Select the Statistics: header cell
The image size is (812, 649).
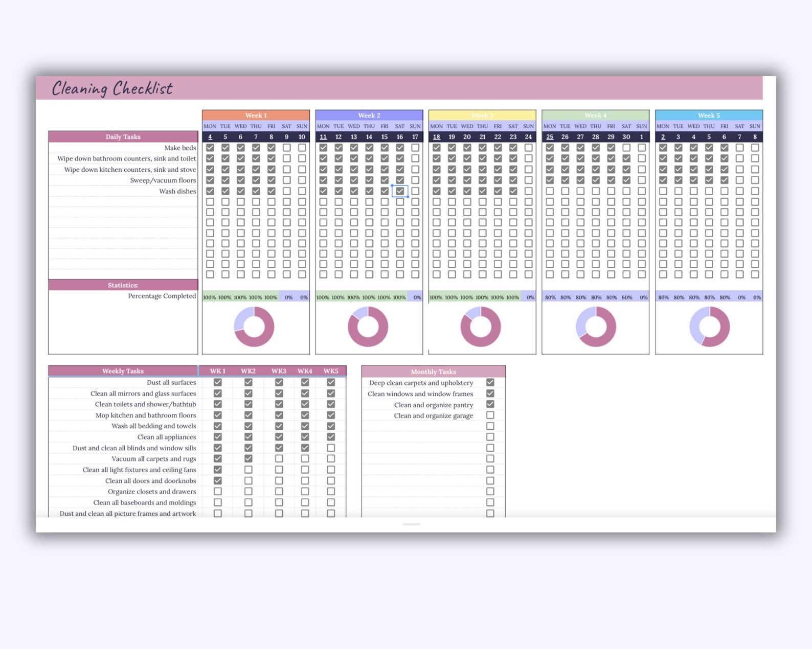coord(123,285)
